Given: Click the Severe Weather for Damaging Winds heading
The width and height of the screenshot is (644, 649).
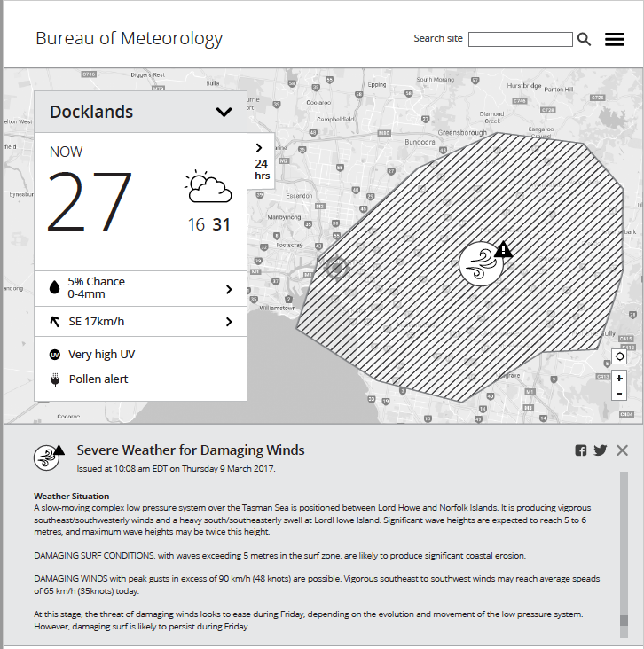Looking at the screenshot, I should pyautogui.click(x=191, y=450).
